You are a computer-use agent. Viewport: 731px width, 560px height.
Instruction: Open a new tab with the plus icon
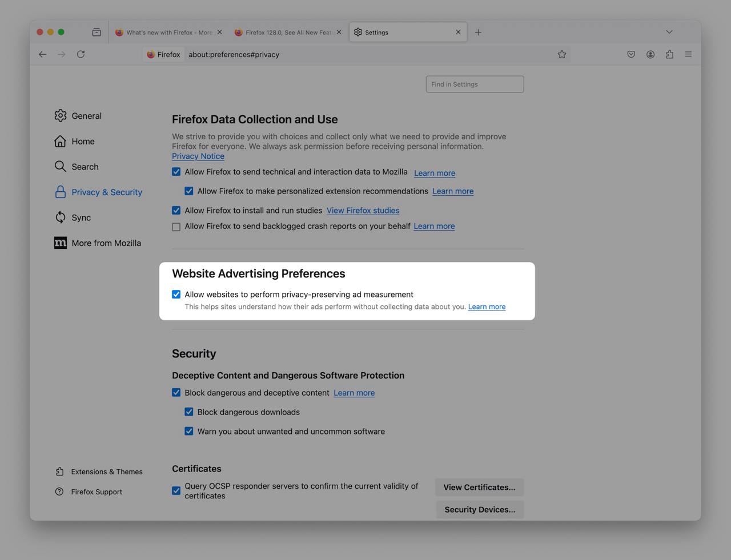tap(478, 32)
